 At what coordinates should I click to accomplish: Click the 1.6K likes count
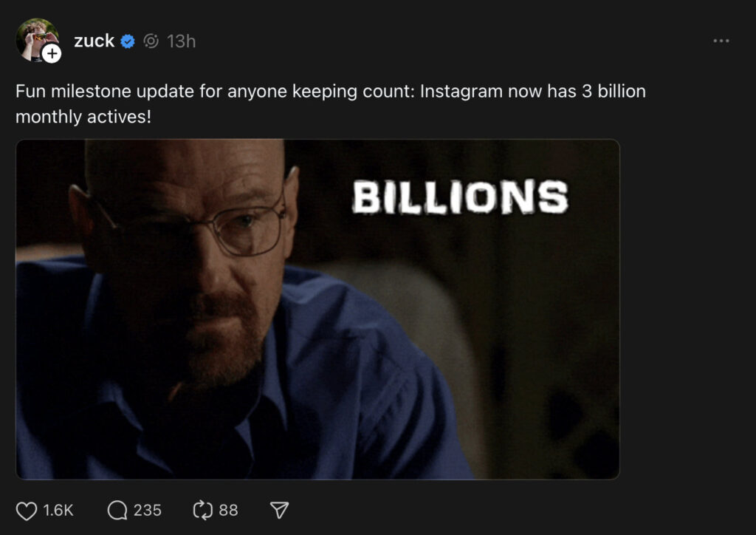[x=58, y=511]
